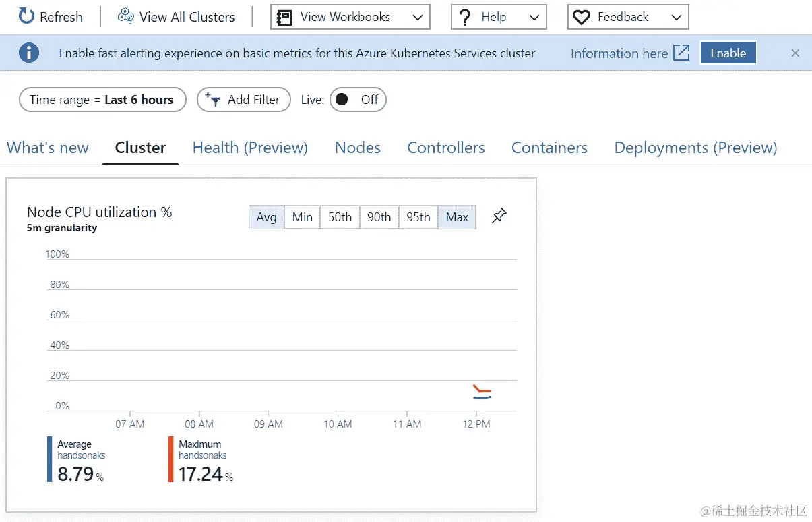Switch to the Nodes tab
Screen dimensions: 812x522
click(x=358, y=148)
